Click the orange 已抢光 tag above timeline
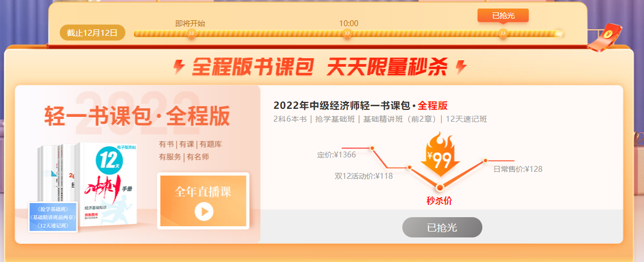The width and height of the screenshot is (644, 262). [x=503, y=15]
